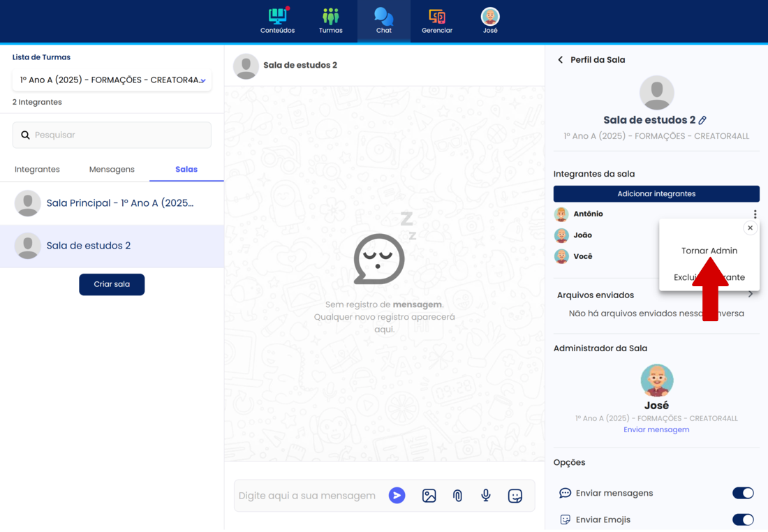Open the Turmas section icon
The height and width of the screenshot is (532, 768).
coord(330,17)
